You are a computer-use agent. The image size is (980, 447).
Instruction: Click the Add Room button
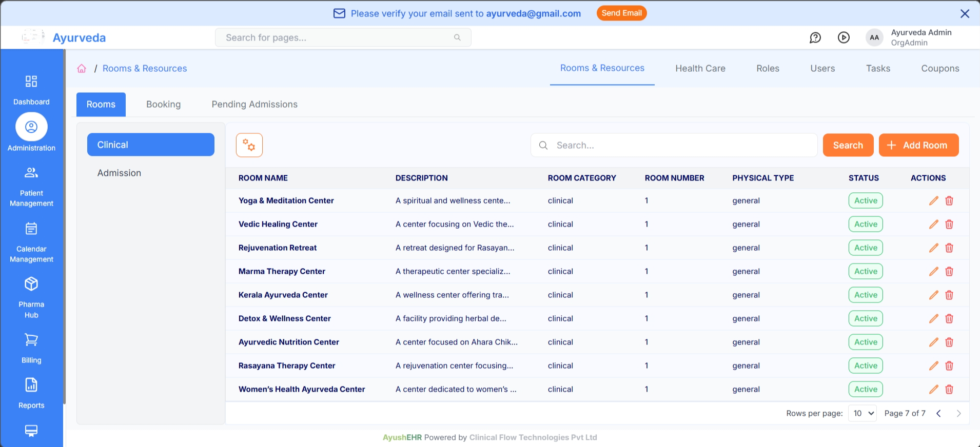(918, 145)
